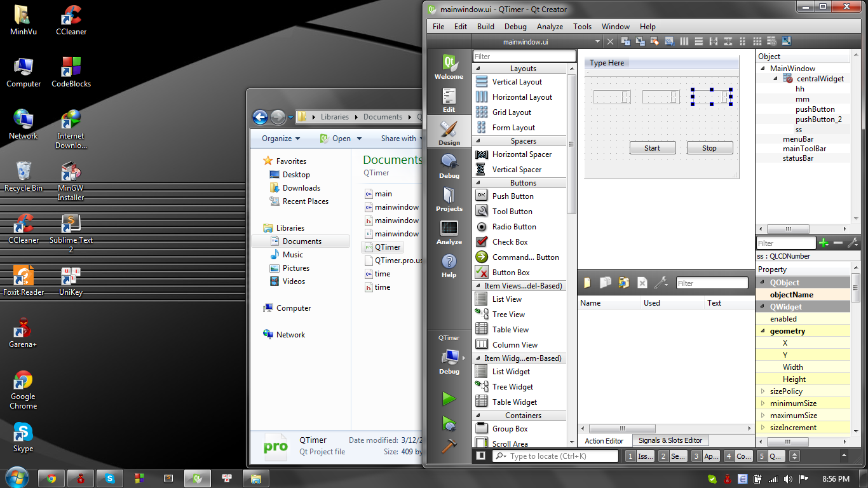Select the Check Box widget in Widget Box
This screenshot has width=868, height=488.
520,241
